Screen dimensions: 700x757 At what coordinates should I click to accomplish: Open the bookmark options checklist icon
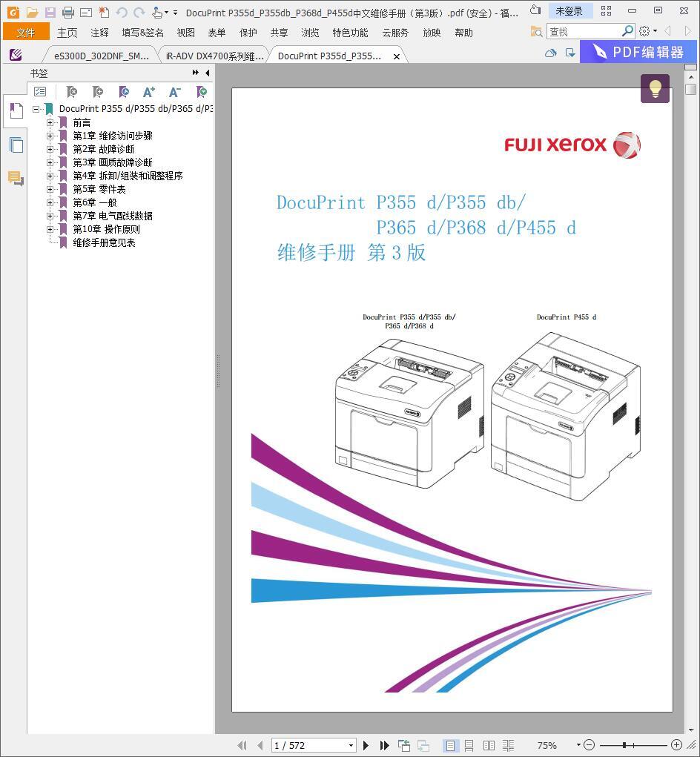pos(40,92)
